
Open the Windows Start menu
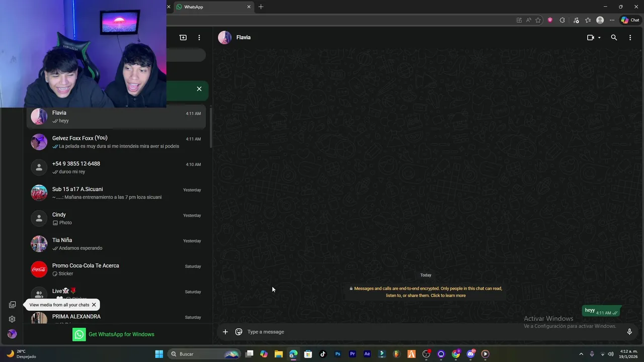tap(159, 354)
